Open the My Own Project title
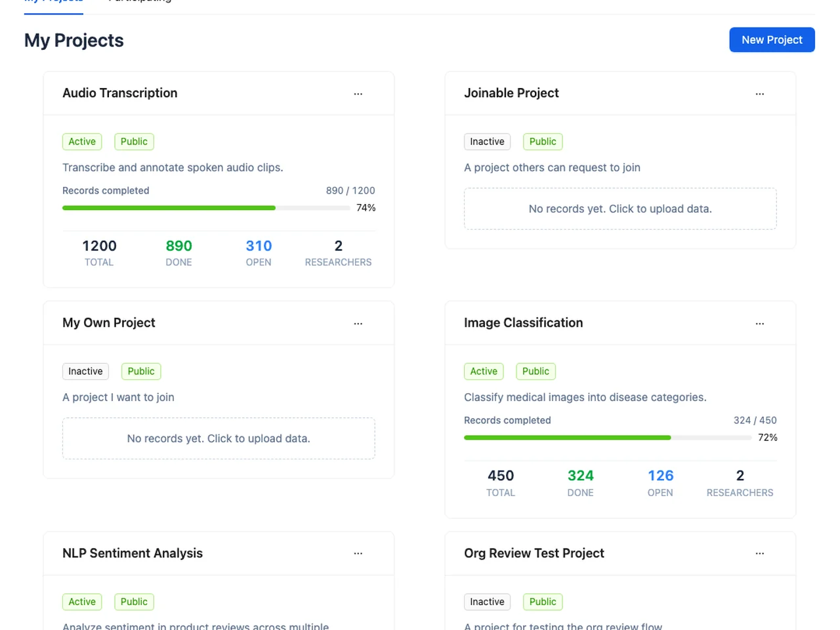This screenshot has height=630, width=840. [x=109, y=323]
